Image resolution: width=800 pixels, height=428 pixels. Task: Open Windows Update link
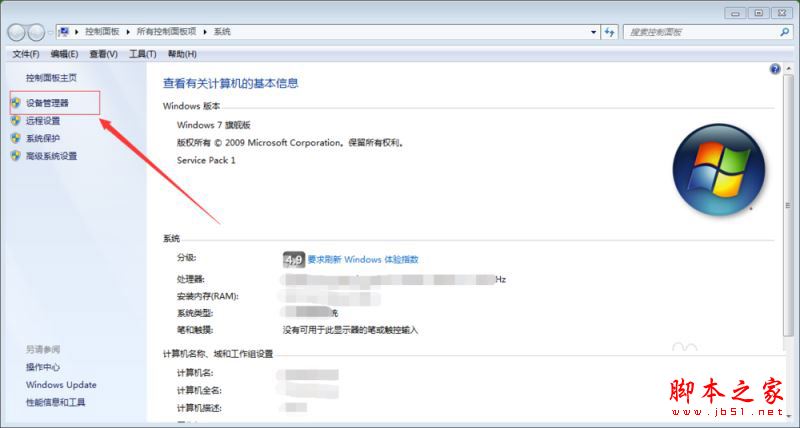tap(61, 385)
